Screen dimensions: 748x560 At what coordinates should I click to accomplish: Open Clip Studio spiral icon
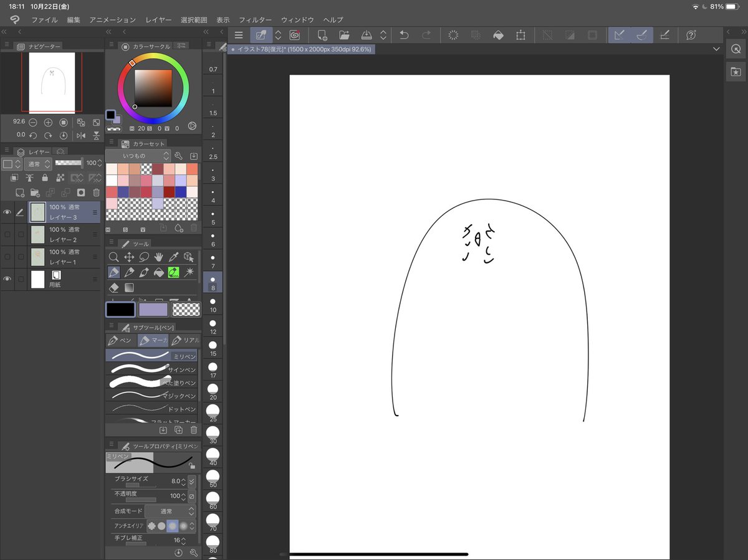(x=294, y=35)
